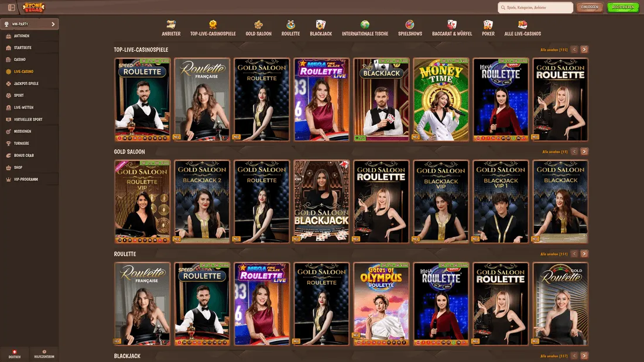Advance Gold Saloon row with right arrow
The width and height of the screenshot is (644, 362).
[x=584, y=151]
